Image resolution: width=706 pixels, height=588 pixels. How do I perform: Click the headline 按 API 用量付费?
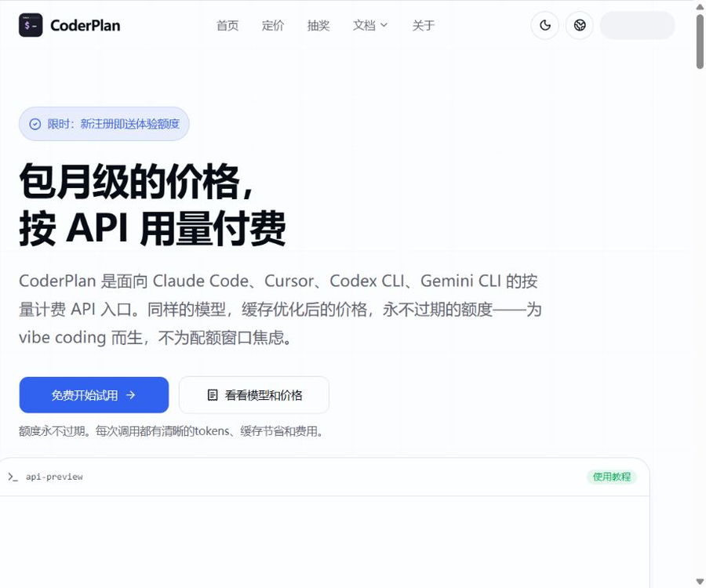pyautogui.click(x=153, y=229)
